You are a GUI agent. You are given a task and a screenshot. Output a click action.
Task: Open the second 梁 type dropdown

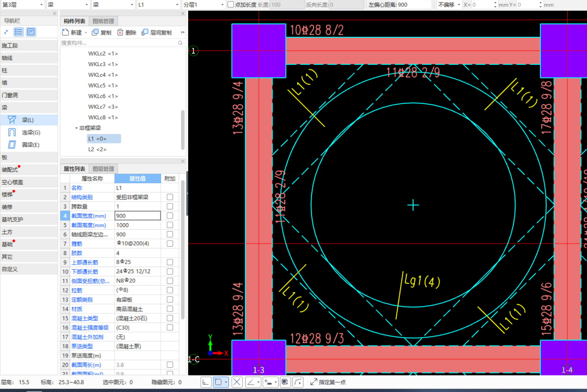tap(113, 4)
